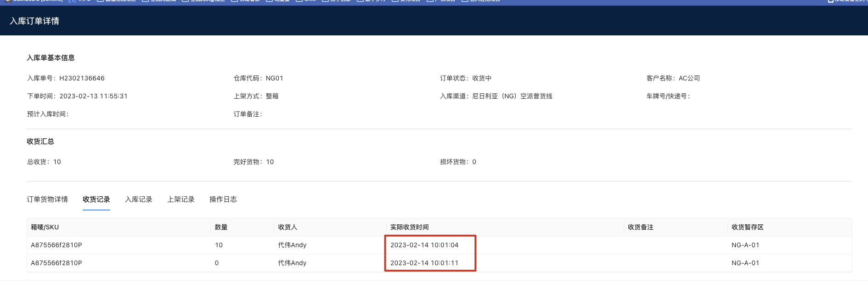Screen dimensions: 868x307
Task: Click the 箱唛/SKU column header
Action: [45, 227]
